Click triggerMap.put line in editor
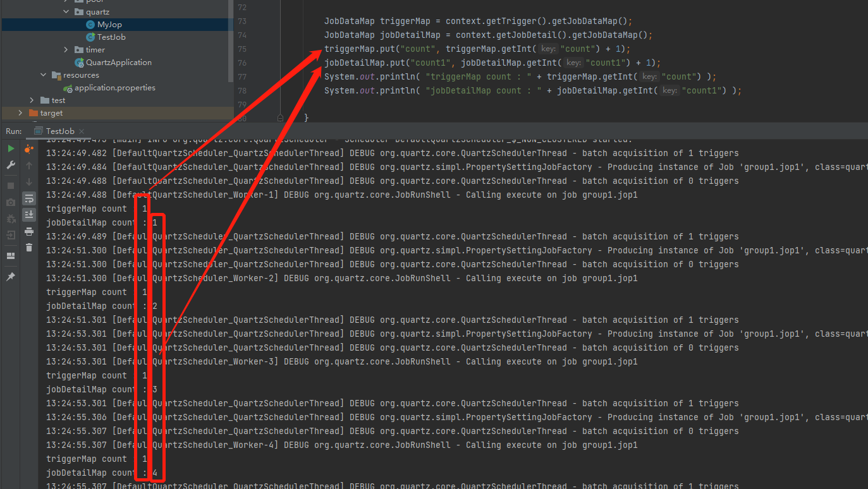The height and width of the screenshot is (489, 868). click(x=477, y=49)
